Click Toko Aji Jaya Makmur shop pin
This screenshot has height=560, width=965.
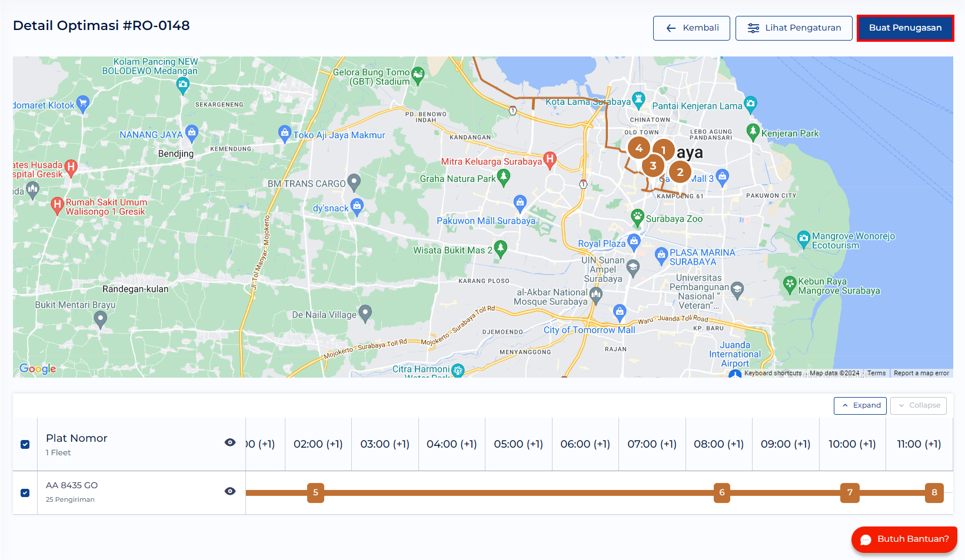tap(285, 134)
